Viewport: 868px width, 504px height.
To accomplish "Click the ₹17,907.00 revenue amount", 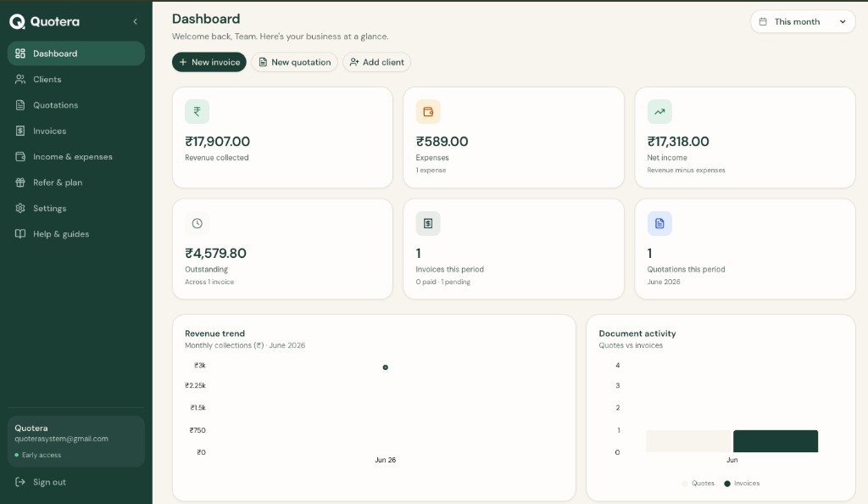I will [x=218, y=142].
